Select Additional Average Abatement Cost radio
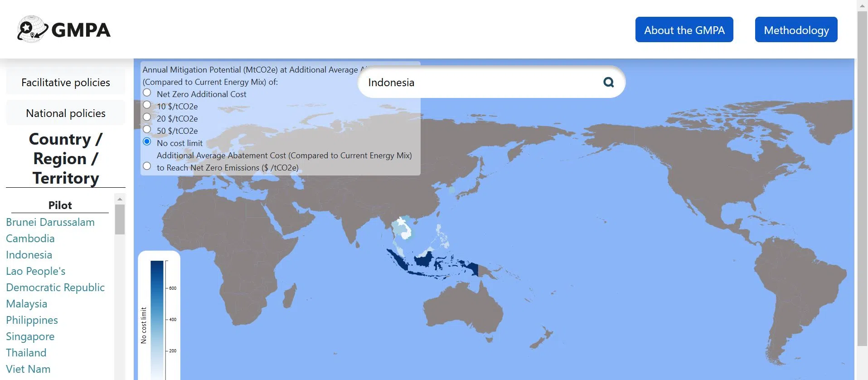The width and height of the screenshot is (868, 380). tap(147, 166)
